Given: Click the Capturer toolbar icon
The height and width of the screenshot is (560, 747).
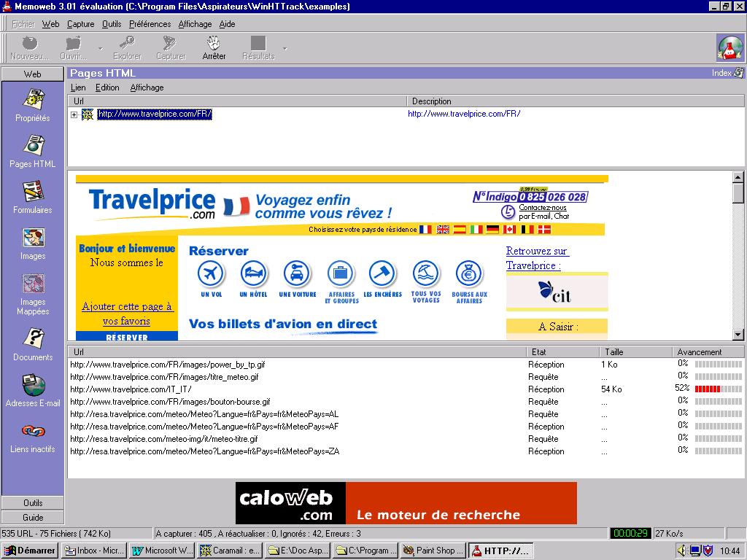Looking at the screenshot, I should [170, 44].
